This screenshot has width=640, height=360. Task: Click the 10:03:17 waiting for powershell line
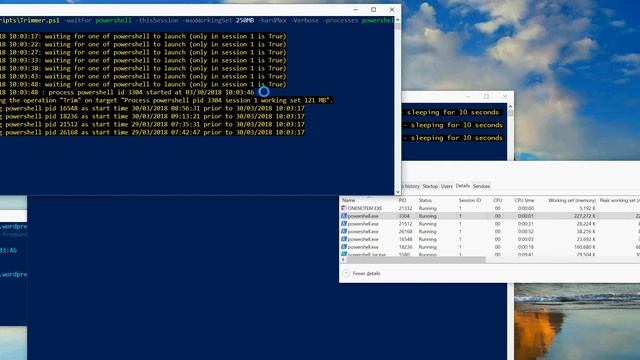point(143,36)
